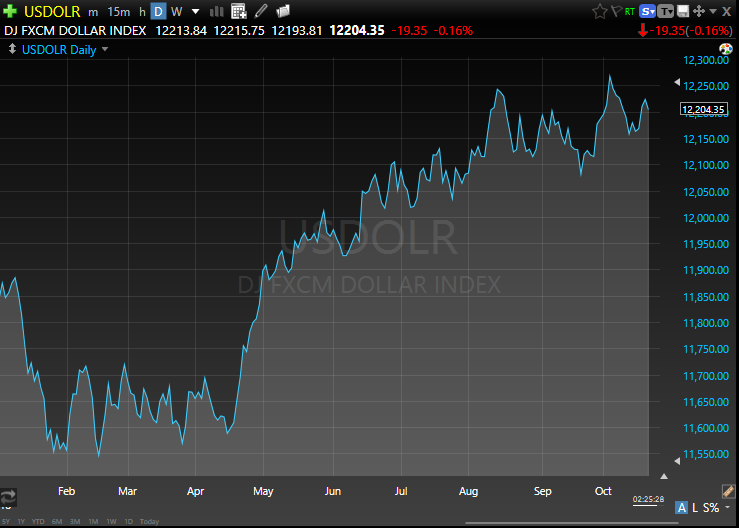Toggle the L log-scale button
Viewport: 739px width, 528px height.
(695, 508)
